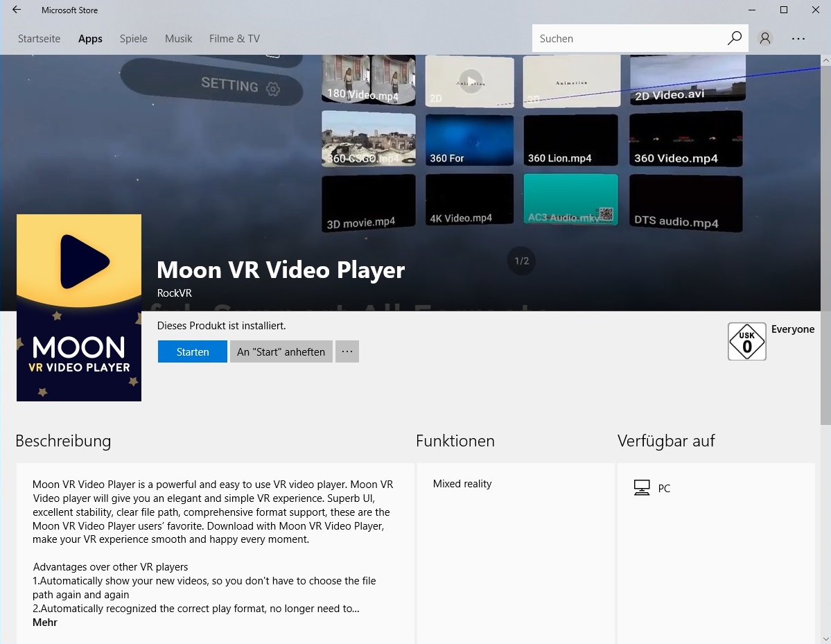Click the 3D movie.mp4 thumbnail
The height and width of the screenshot is (644, 831).
(x=368, y=203)
